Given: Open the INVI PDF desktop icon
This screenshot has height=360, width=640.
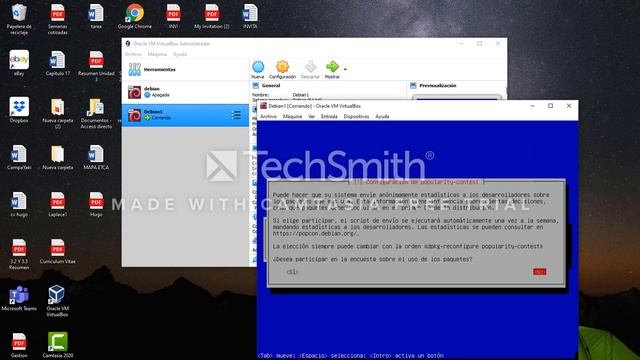Looking at the screenshot, I should [173, 16].
